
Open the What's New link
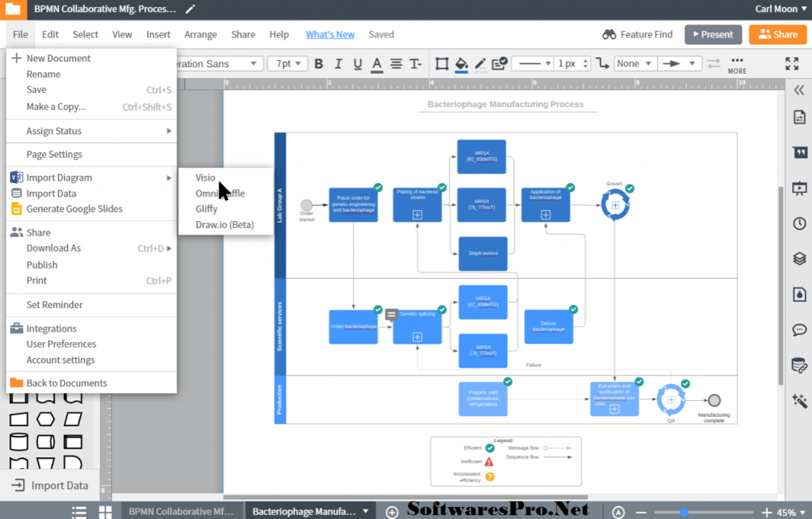click(x=330, y=34)
